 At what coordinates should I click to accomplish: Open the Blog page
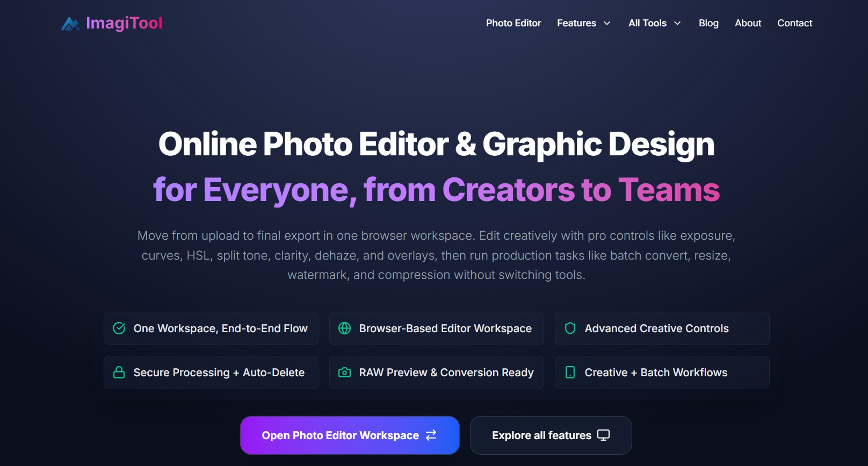(708, 23)
